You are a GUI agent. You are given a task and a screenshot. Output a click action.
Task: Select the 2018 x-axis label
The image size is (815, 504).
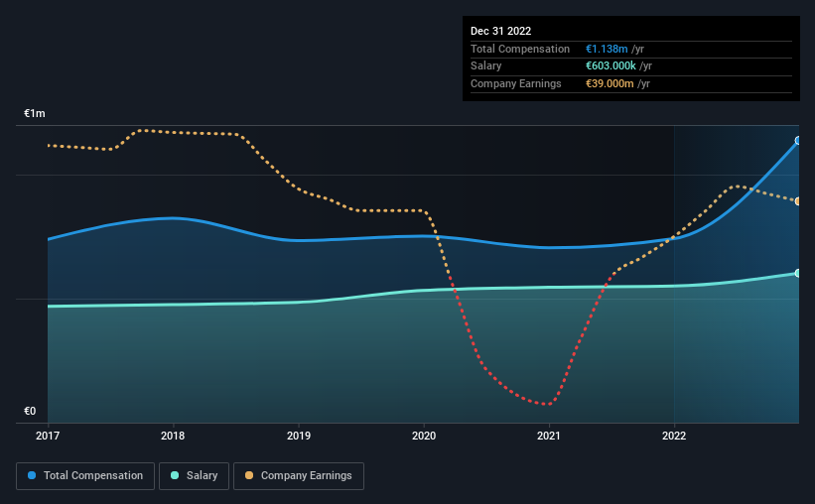173,436
